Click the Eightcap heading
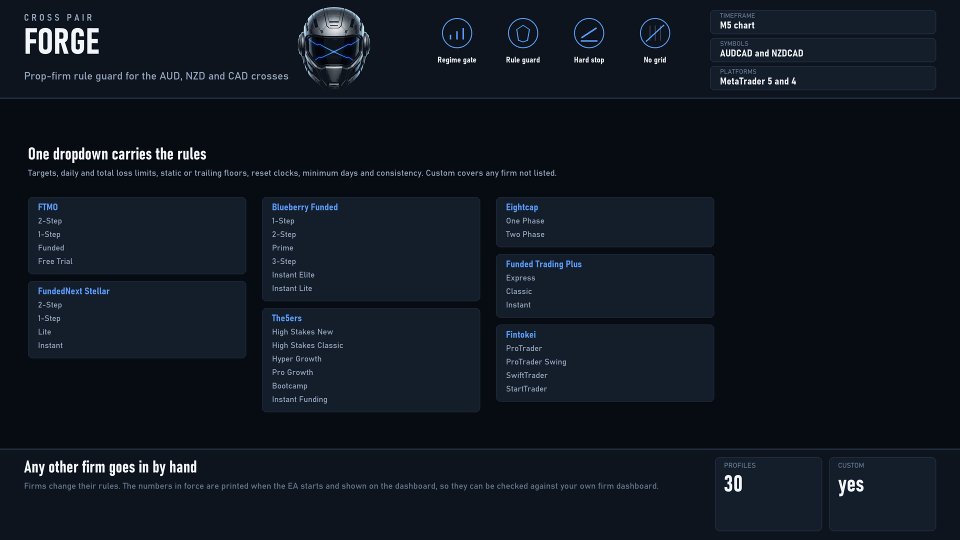 pyautogui.click(x=522, y=208)
